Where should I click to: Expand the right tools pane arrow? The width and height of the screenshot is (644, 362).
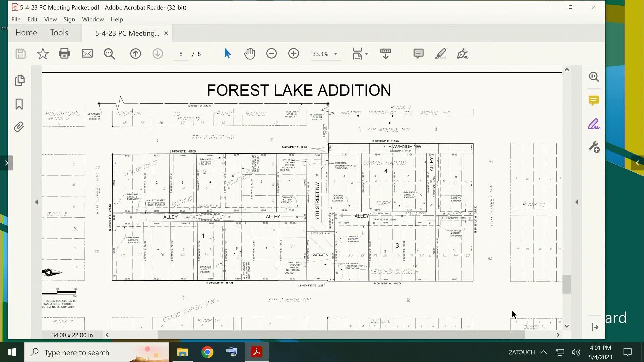pos(595,327)
